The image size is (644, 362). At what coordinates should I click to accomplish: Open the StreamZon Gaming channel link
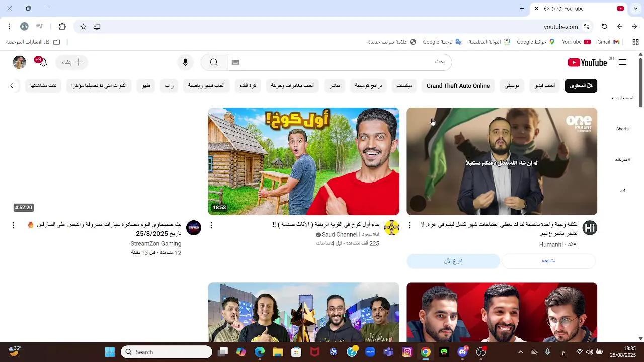156,244
